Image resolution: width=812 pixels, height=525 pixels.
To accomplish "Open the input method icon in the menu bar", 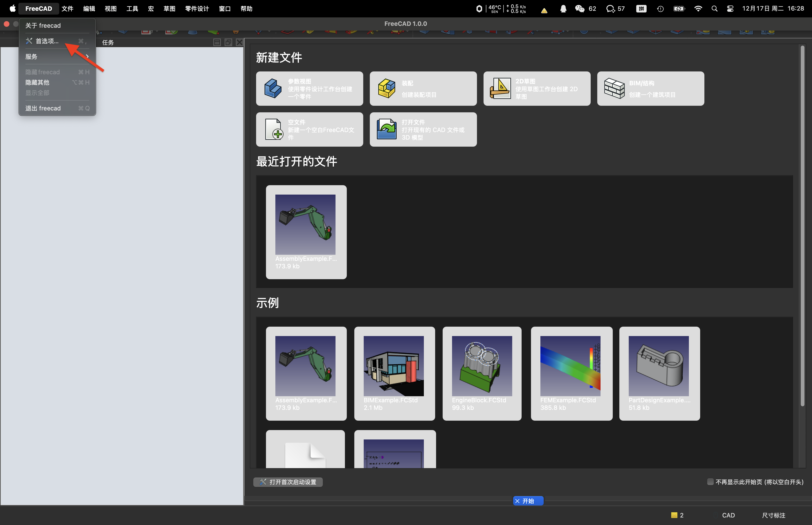I will (x=641, y=8).
